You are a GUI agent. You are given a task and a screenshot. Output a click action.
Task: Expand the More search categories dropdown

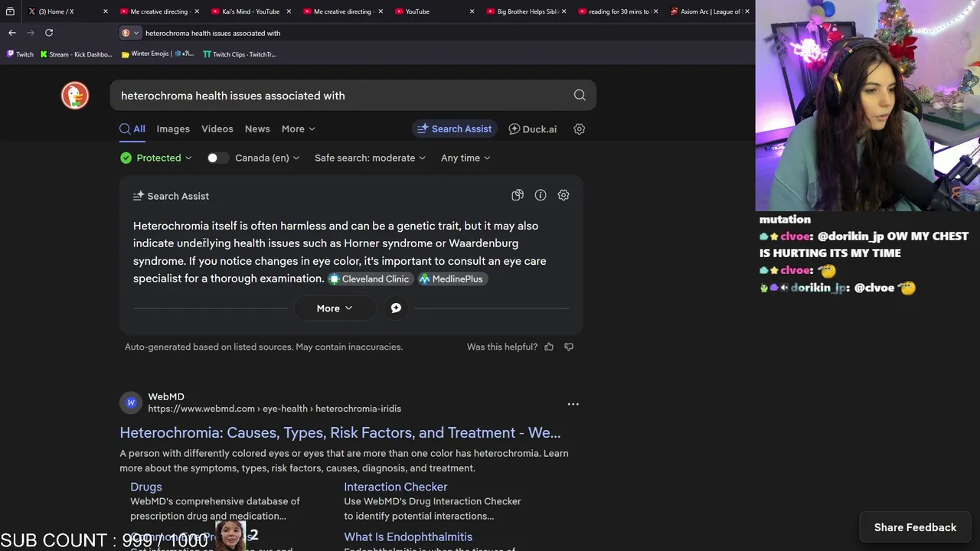click(298, 129)
